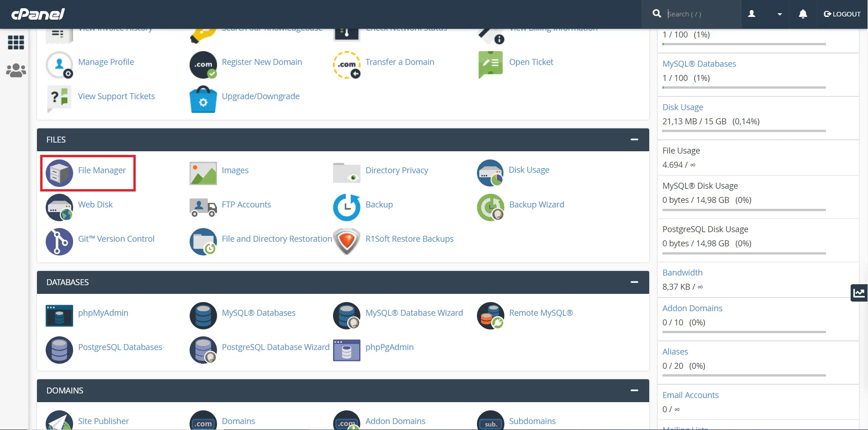
Task: Open the View Support Tickets icon
Action: coord(59,99)
